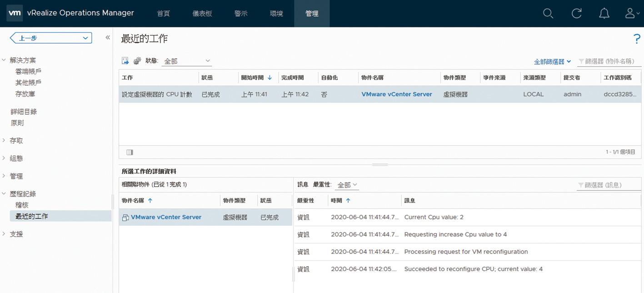Viewport: 644px width, 293px height.
Task: Open the 嚴重性 全部 dropdown
Action: 347,185
